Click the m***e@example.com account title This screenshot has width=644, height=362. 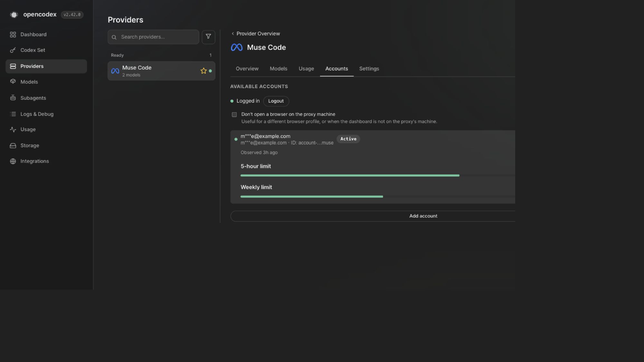pyautogui.click(x=265, y=136)
